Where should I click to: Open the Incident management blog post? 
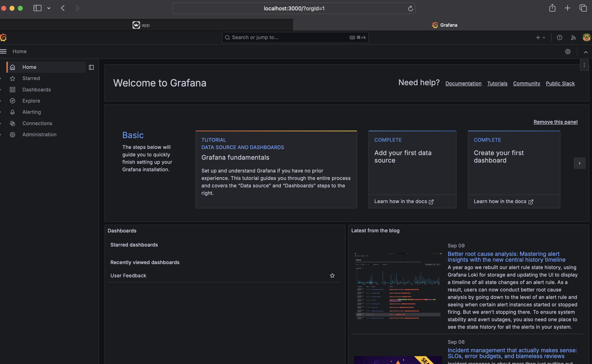[512, 353]
